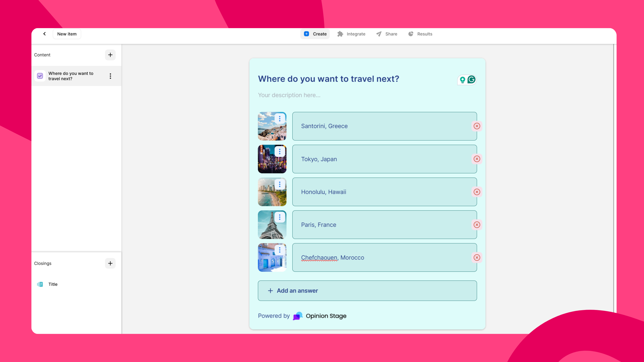644x362 pixels.
Task: Remove the Santorini, Greece answer
Action: (477, 126)
